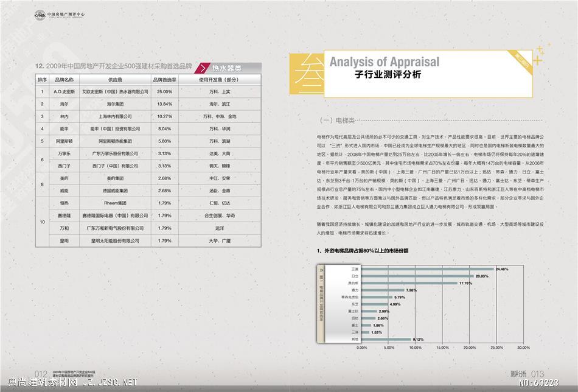
Task: Click the CREA logo at top left
Action: [40, 15]
